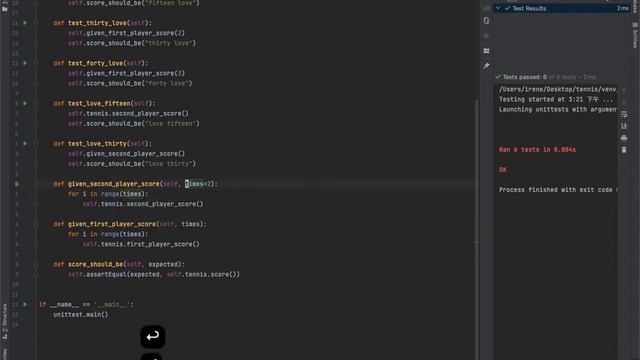640x360 pixels.
Task: Open the /Users/irene/Desktop/tennis/venv path link
Action: 558,89
